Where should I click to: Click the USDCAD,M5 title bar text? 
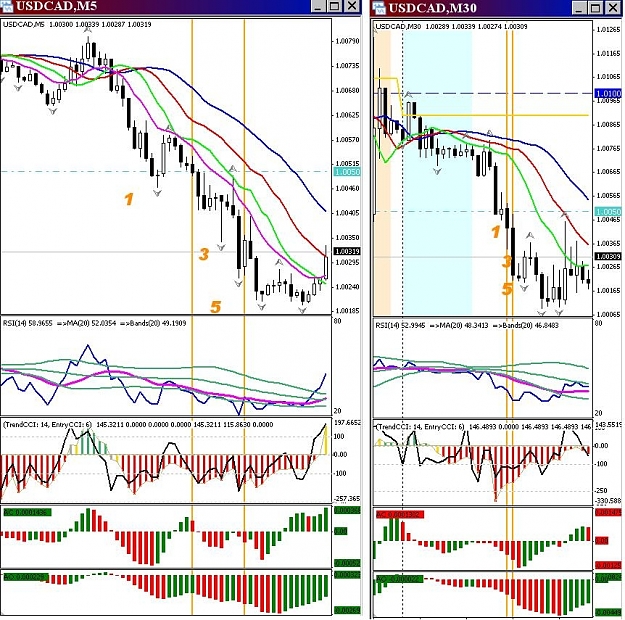[56, 6]
